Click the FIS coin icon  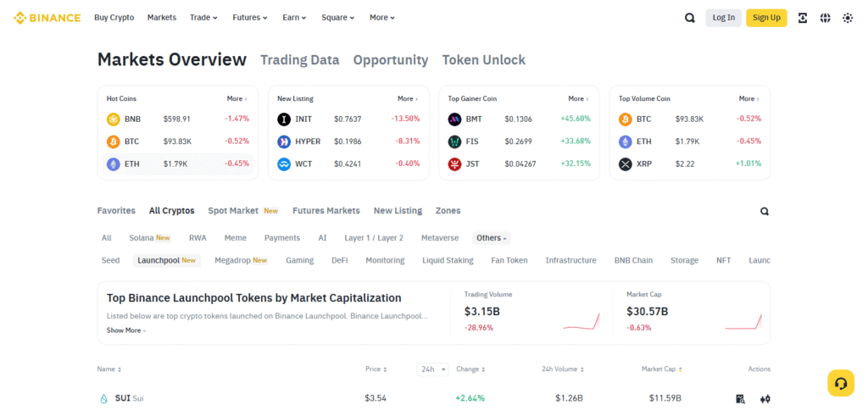pos(454,141)
